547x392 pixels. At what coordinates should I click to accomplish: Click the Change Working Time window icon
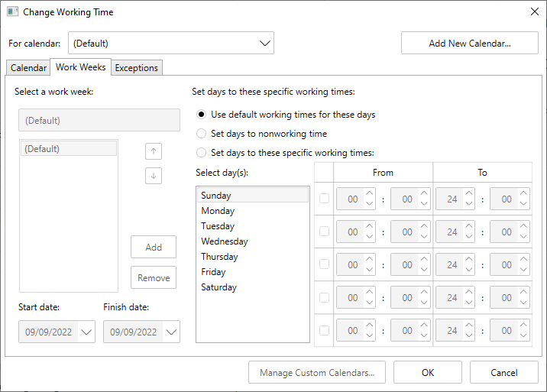pos(12,12)
